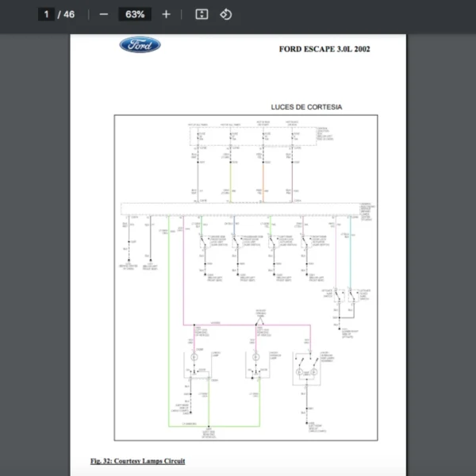Image resolution: width=476 pixels, height=476 pixels.
Task: Click the green horizontal wire near bottom
Action: point(189,426)
